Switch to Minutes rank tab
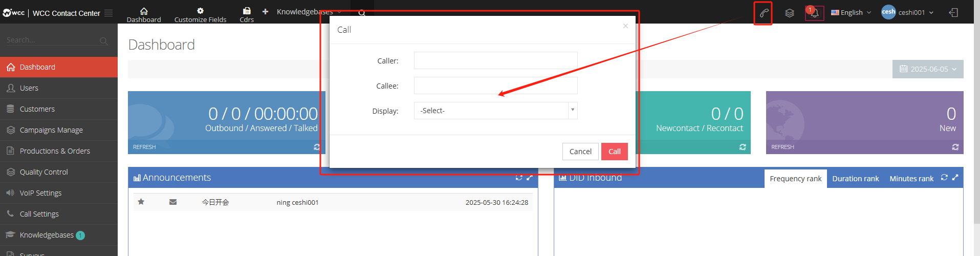 tap(911, 179)
